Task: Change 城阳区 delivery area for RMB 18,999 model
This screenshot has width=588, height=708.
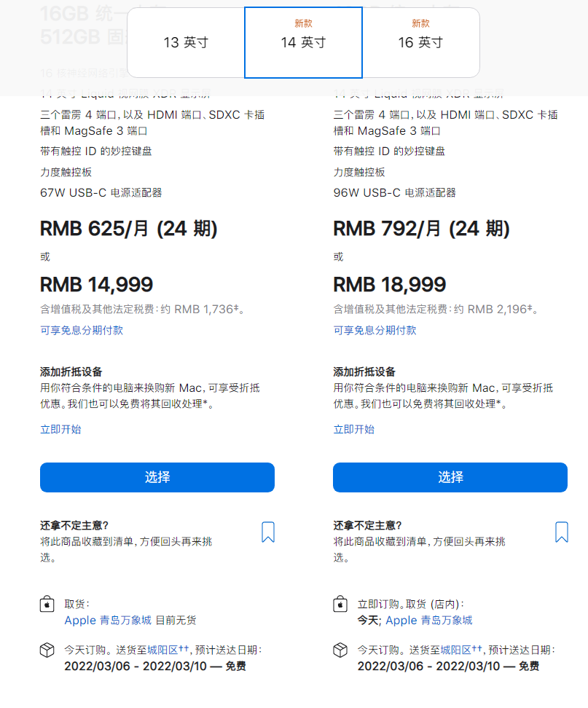Action: coord(456,650)
